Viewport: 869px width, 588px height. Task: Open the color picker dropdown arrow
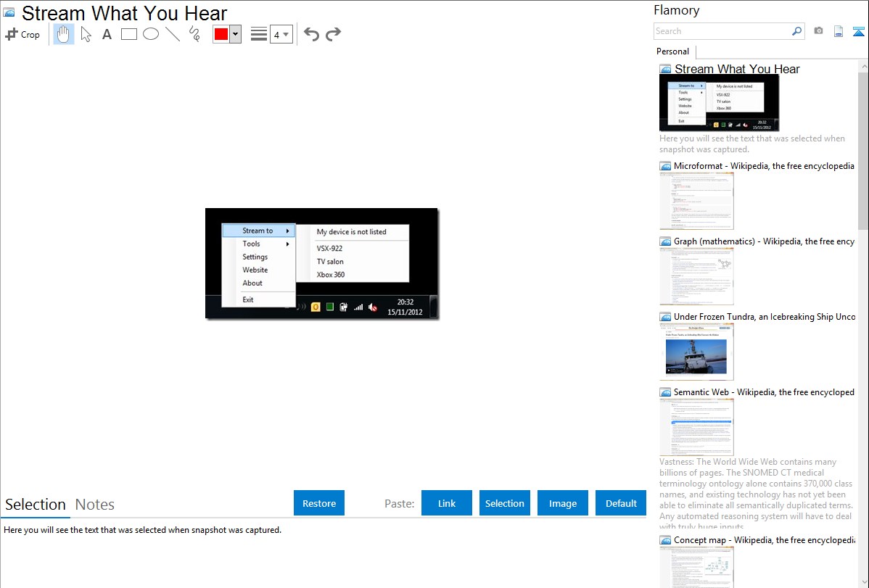point(236,34)
